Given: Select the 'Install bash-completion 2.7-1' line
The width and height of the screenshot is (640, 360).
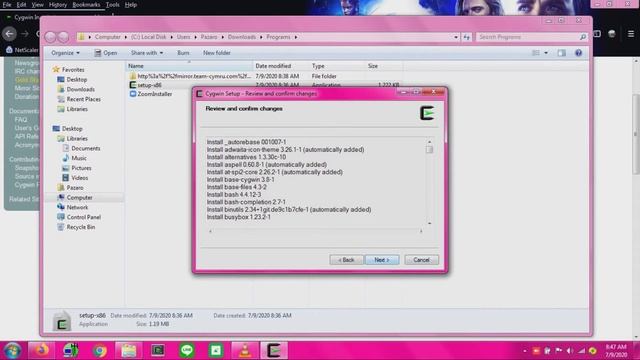Looking at the screenshot, I should pos(246,202).
